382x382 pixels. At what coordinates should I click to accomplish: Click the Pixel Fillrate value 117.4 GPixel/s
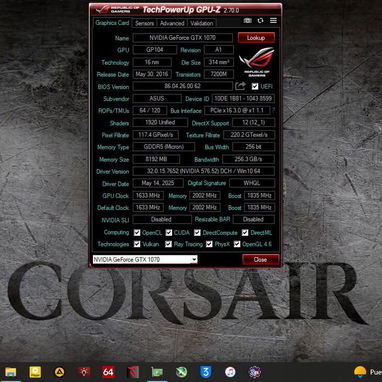155,135
